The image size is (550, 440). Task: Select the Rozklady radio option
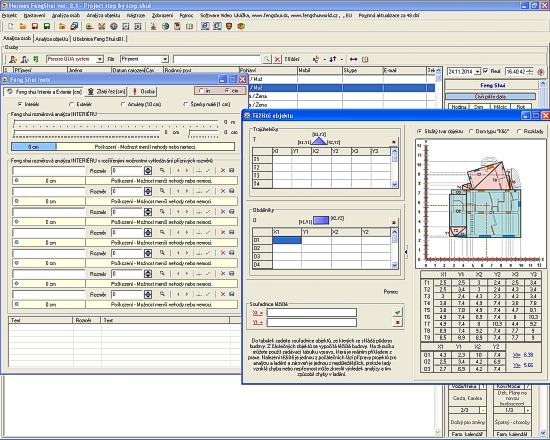pyautogui.click(x=519, y=131)
